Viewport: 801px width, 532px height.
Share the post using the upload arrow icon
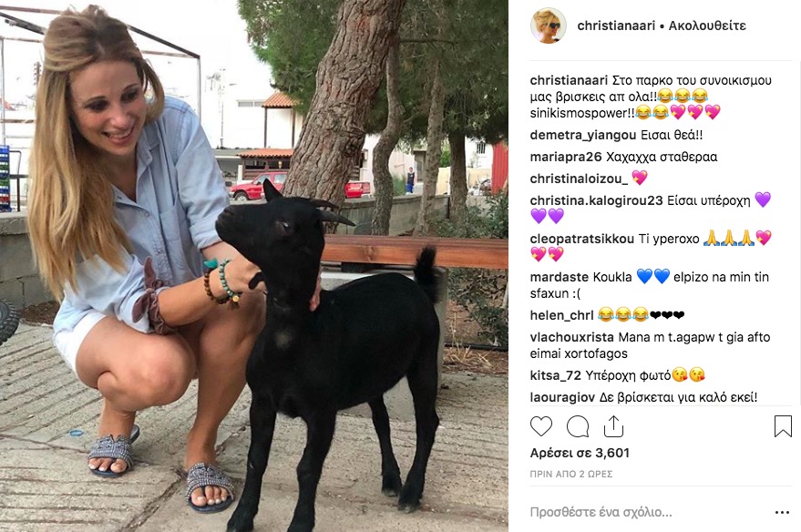[613, 426]
